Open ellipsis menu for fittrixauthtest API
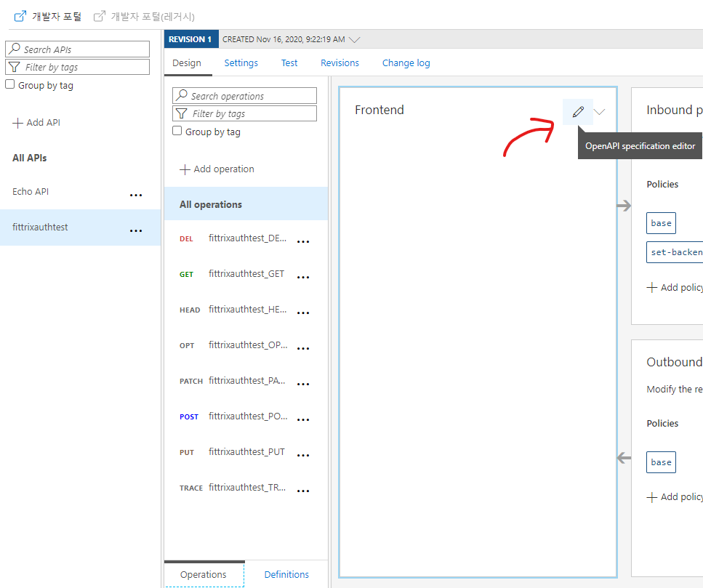 (136, 230)
